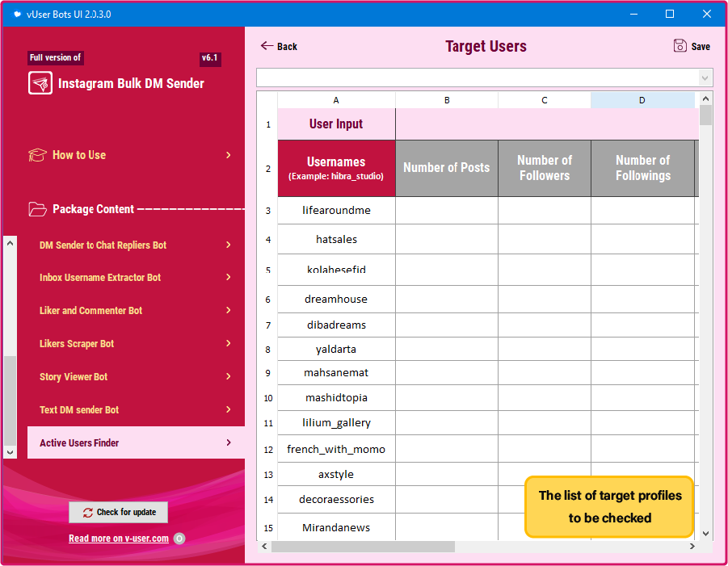This screenshot has width=728, height=566.
Task: Click the Package Content folder icon
Action: (x=37, y=209)
